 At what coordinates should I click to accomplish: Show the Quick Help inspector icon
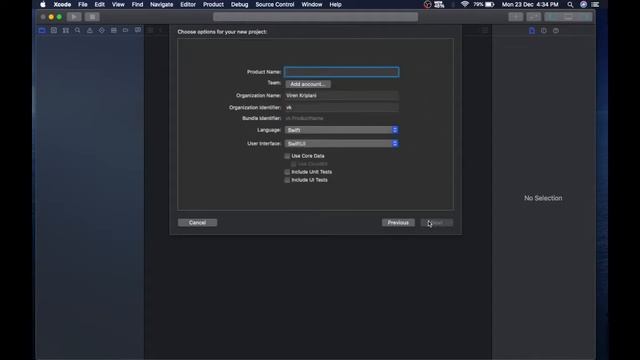[556, 31]
